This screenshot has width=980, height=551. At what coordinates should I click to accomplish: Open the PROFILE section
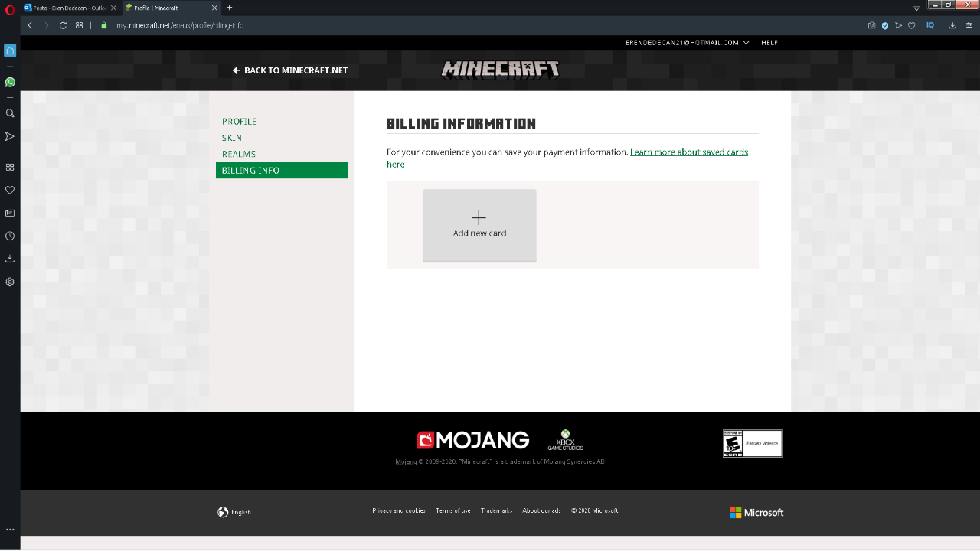[x=240, y=122]
